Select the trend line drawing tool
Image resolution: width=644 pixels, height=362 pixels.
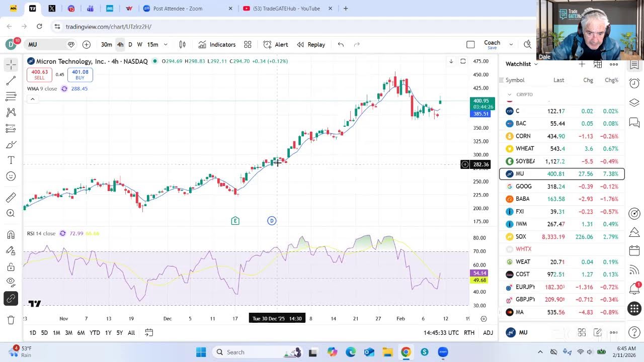click(11, 80)
